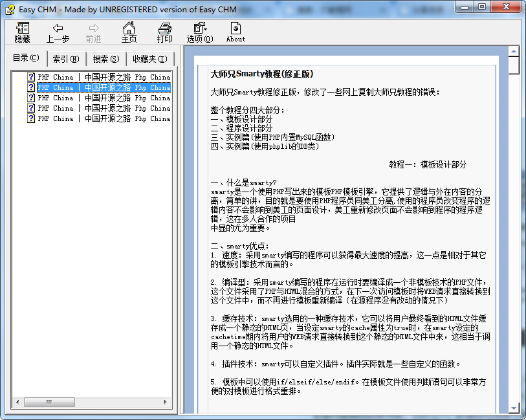The image size is (526, 420).
Task: Click the About toolbar icon
Action: 235,31
